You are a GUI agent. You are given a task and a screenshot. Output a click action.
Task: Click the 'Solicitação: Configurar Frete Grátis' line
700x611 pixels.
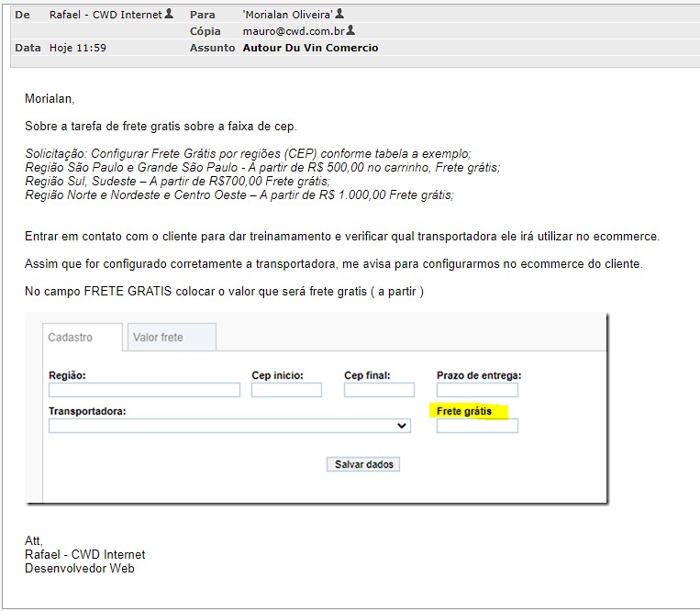point(249,153)
